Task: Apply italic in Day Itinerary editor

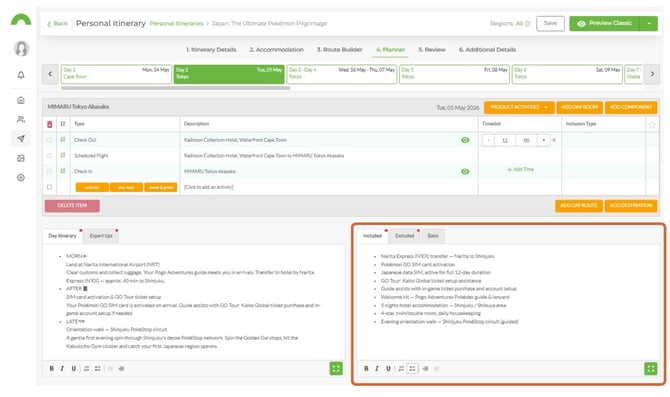Action: [62, 368]
